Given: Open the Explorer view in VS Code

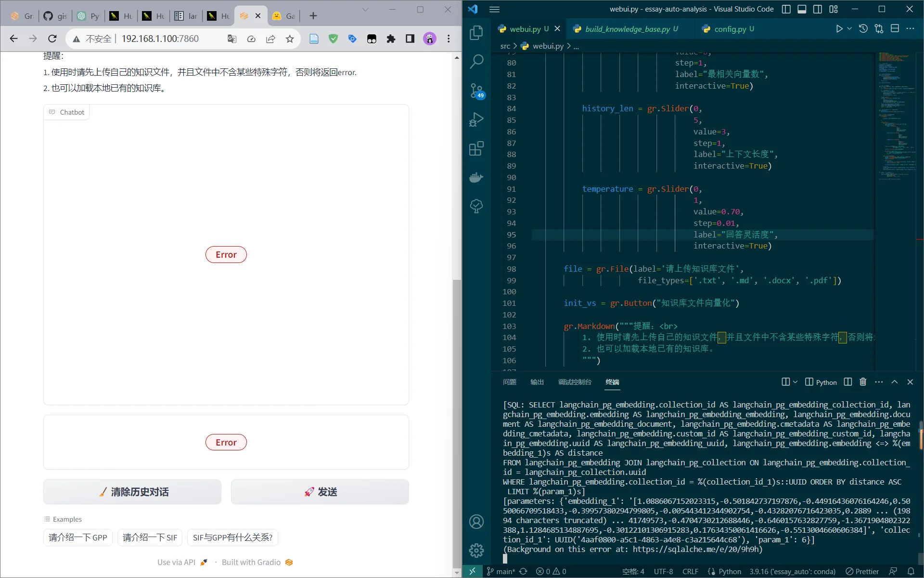Looking at the screenshot, I should coord(476,33).
